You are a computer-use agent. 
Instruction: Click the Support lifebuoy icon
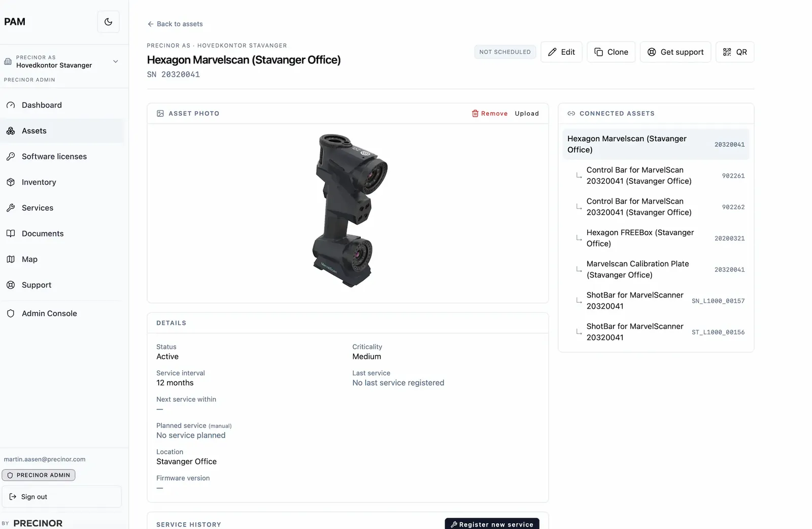(x=11, y=285)
